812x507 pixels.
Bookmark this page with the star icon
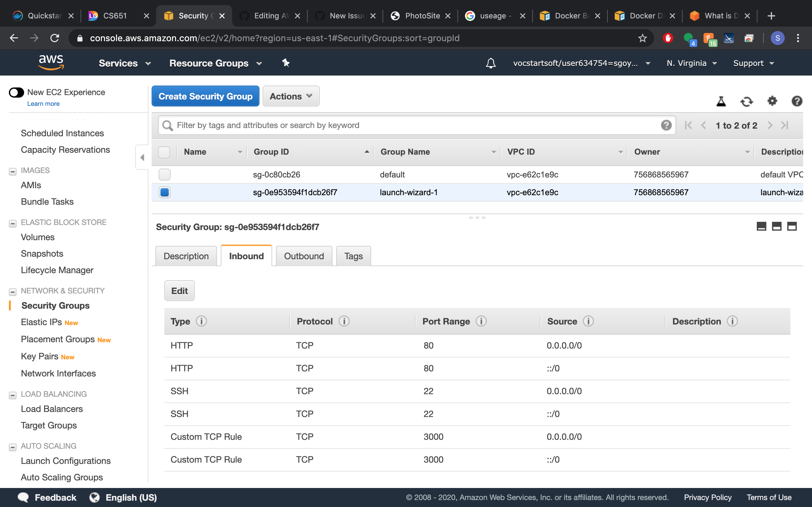[x=642, y=38]
